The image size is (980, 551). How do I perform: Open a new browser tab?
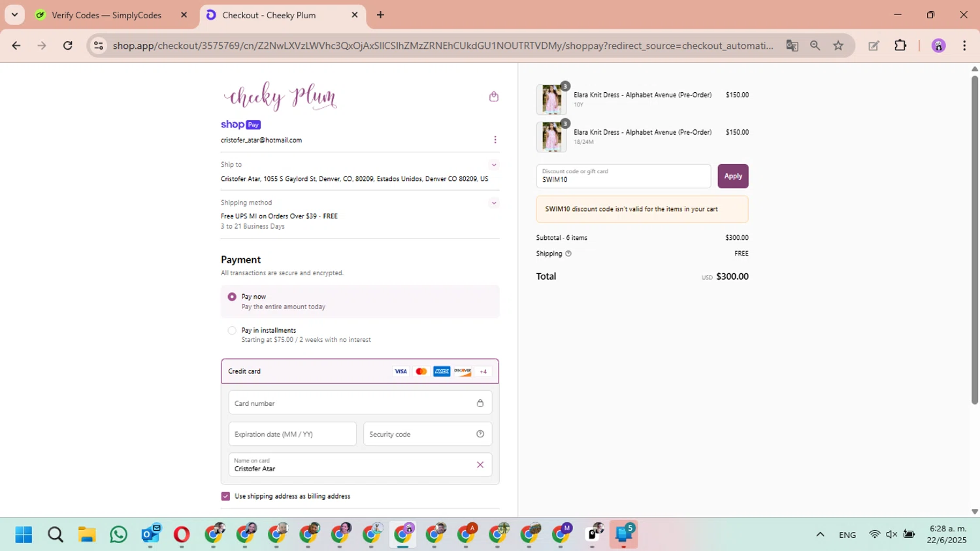click(x=380, y=15)
